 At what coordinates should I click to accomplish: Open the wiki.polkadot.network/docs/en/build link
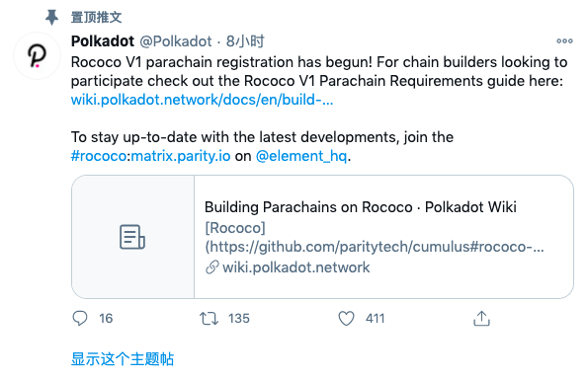[x=202, y=100]
